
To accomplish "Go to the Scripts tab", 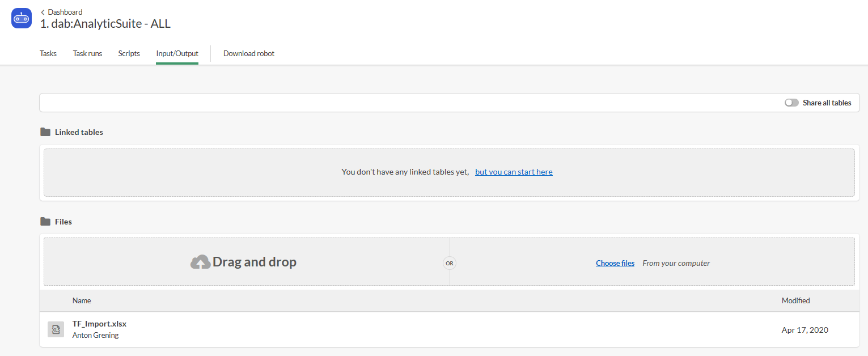I will pos(129,53).
